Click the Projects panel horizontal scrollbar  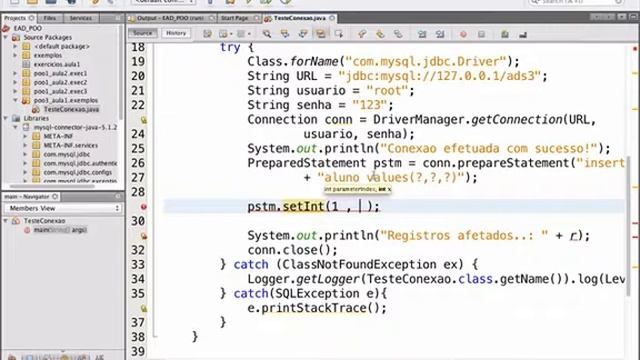53,186
